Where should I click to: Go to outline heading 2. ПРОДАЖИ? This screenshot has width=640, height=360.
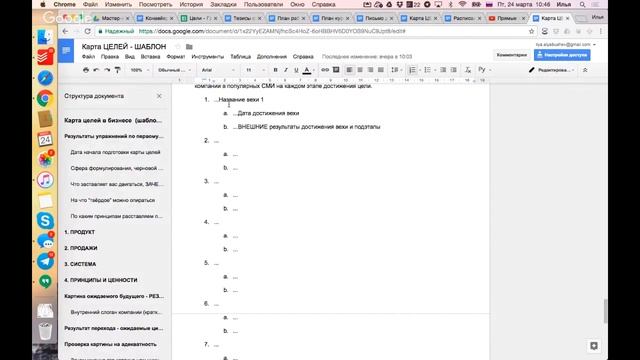(81, 248)
